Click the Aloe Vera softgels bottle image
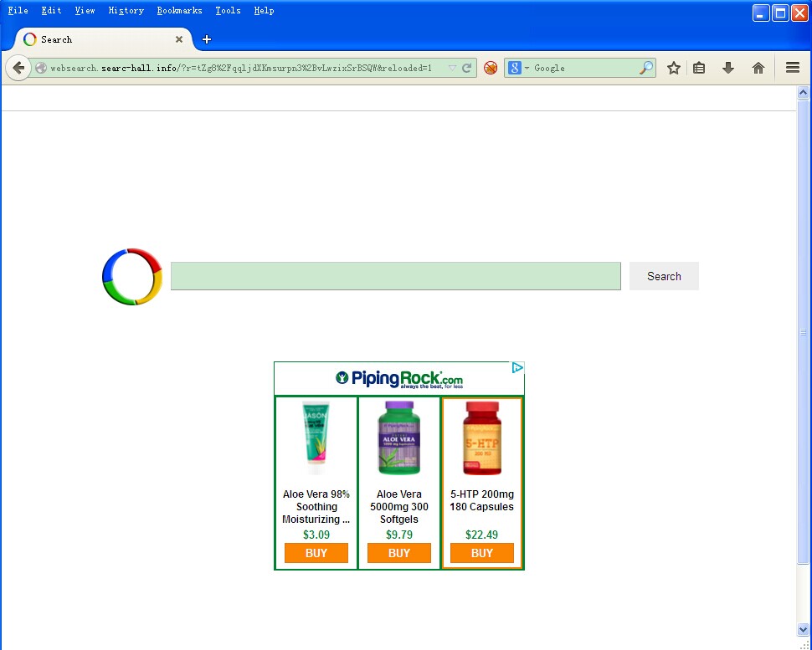 398,438
